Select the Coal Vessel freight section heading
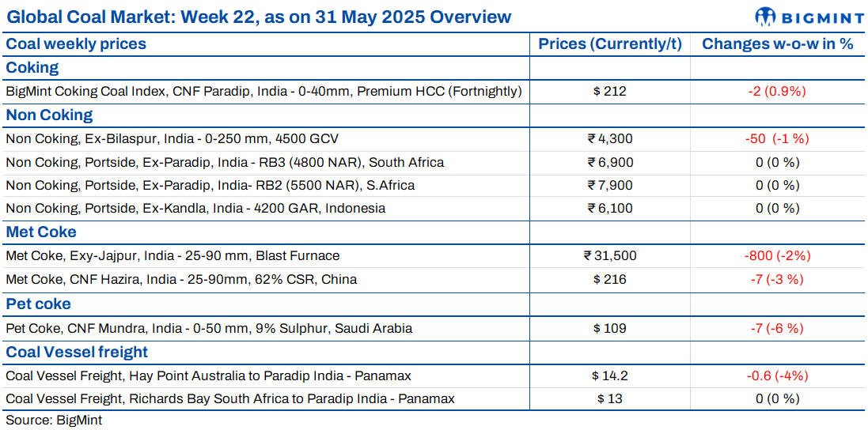Screen dimensions: 868x430 coord(77,352)
